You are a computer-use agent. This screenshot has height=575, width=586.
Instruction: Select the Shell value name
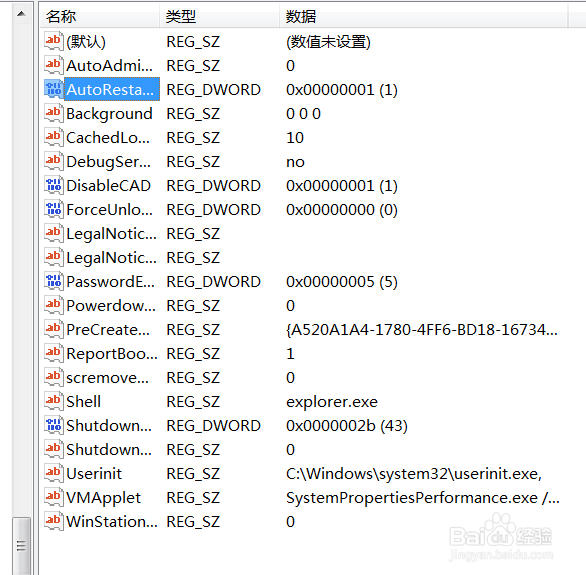[x=84, y=402]
